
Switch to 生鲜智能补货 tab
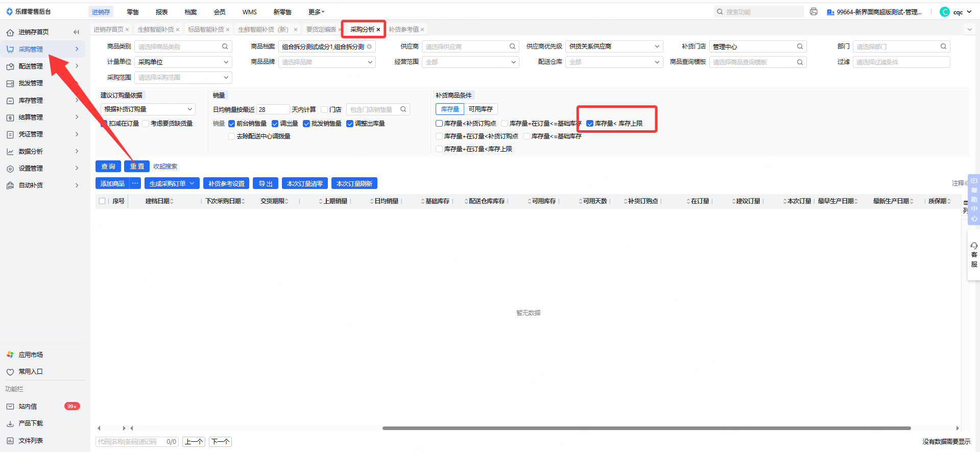coord(155,30)
